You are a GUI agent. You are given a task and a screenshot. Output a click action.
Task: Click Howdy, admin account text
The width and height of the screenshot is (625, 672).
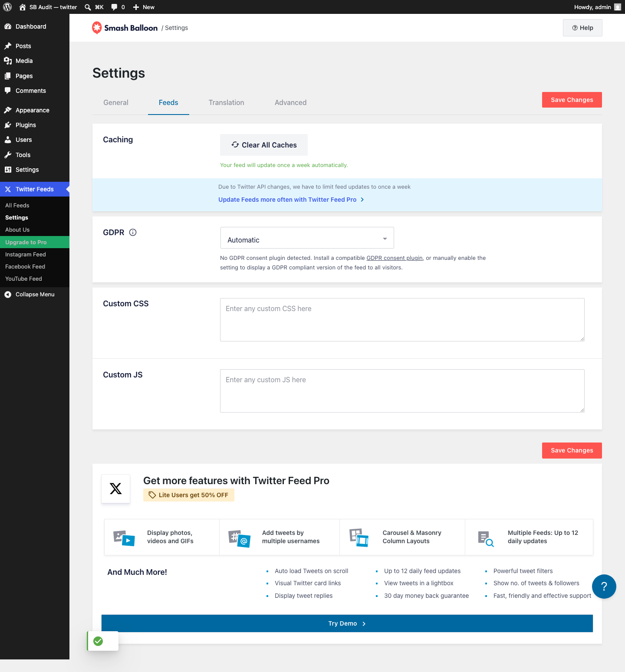[592, 7]
